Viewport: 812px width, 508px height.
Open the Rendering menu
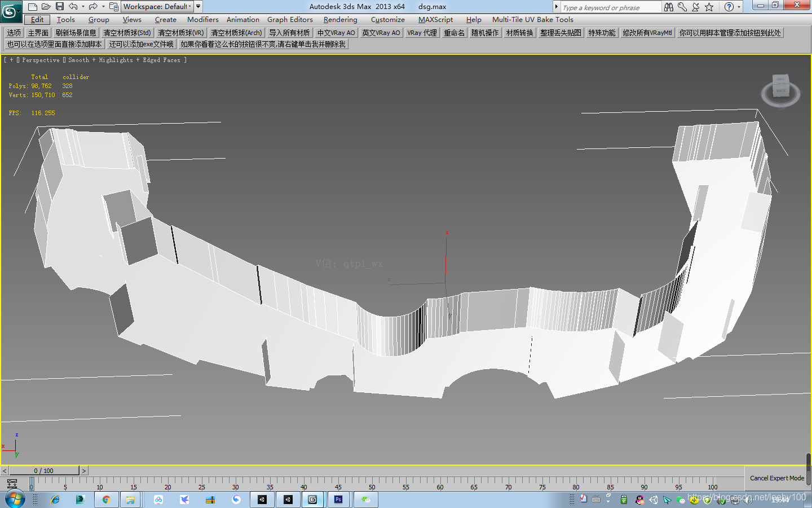(x=340, y=20)
